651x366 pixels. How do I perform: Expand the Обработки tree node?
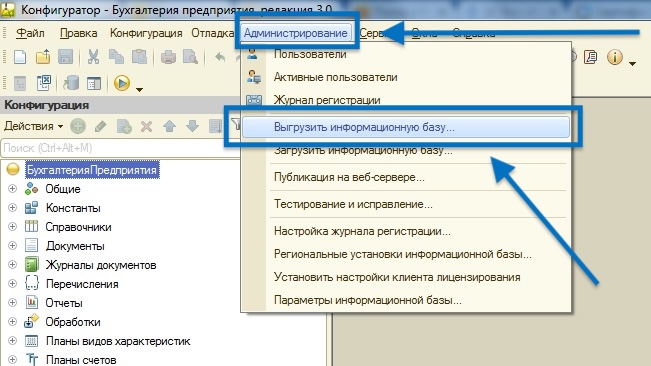pos(12,322)
